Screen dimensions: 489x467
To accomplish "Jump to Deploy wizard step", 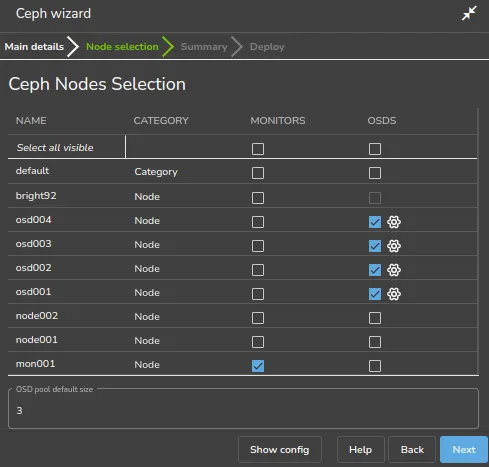I will [x=267, y=47].
